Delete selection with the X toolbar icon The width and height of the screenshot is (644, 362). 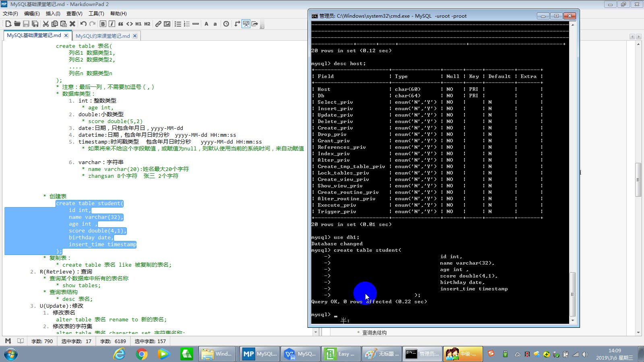72,24
